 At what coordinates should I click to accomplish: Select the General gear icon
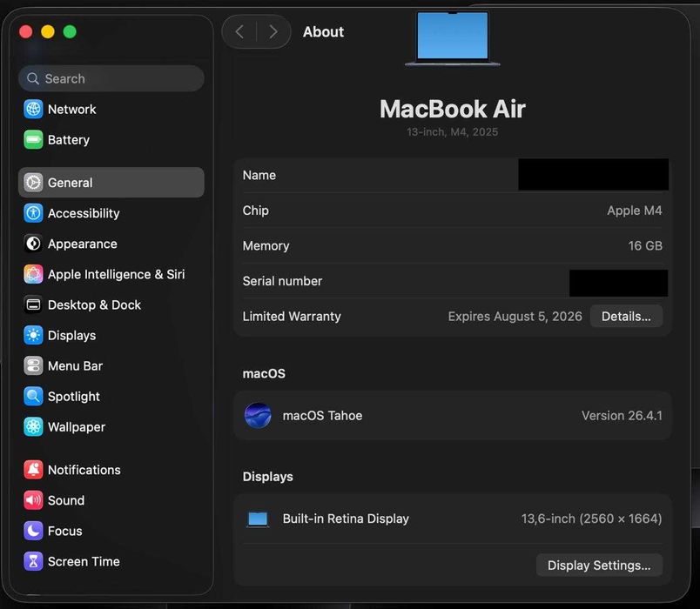click(33, 183)
